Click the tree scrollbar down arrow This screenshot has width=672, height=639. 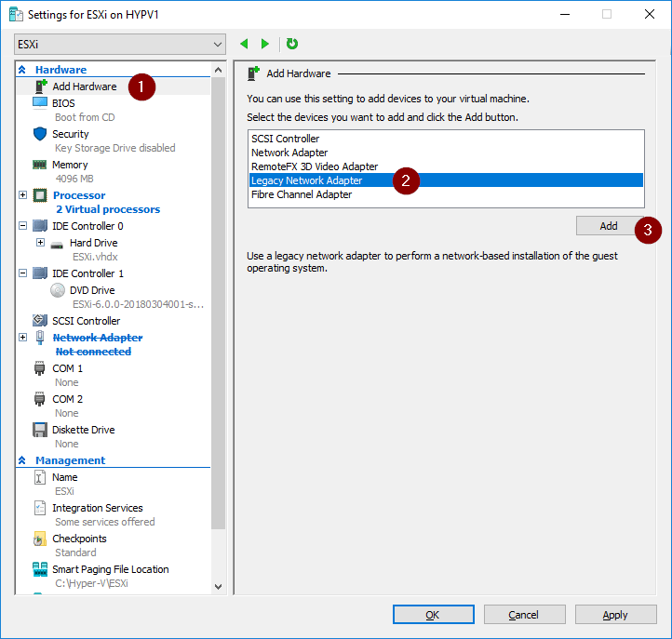tap(218, 587)
